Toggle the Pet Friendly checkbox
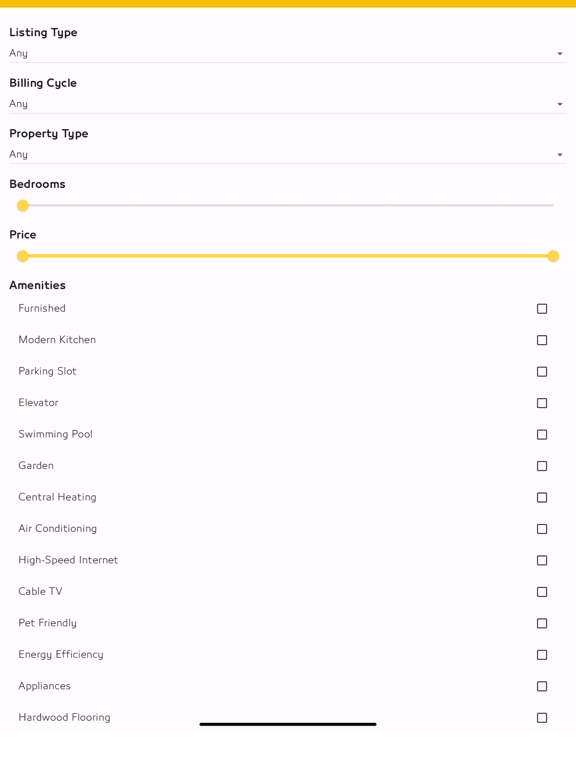This screenshot has width=576, height=768. [542, 624]
